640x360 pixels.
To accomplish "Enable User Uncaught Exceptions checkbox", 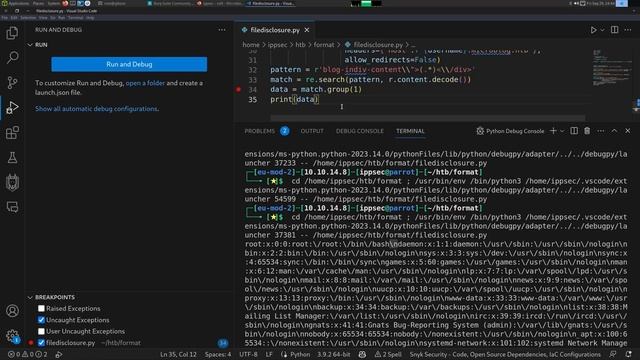I will point(41,331).
